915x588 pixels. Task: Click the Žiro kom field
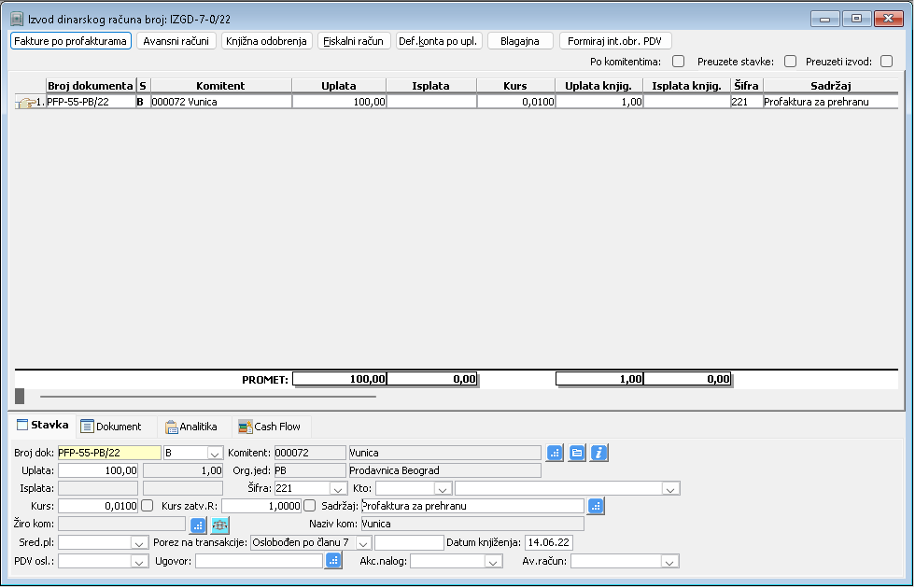(x=121, y=525)
